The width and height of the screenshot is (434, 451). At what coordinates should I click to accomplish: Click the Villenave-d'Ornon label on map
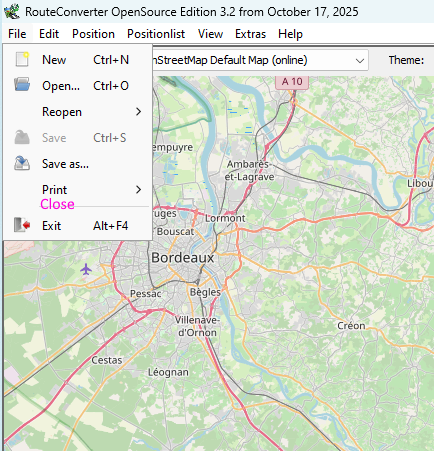tap(197, 326)
